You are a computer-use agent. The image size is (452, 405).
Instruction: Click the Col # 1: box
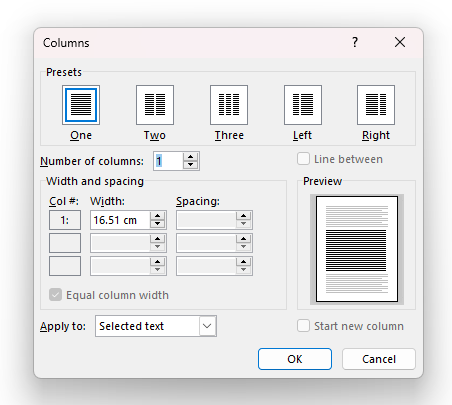65,220
